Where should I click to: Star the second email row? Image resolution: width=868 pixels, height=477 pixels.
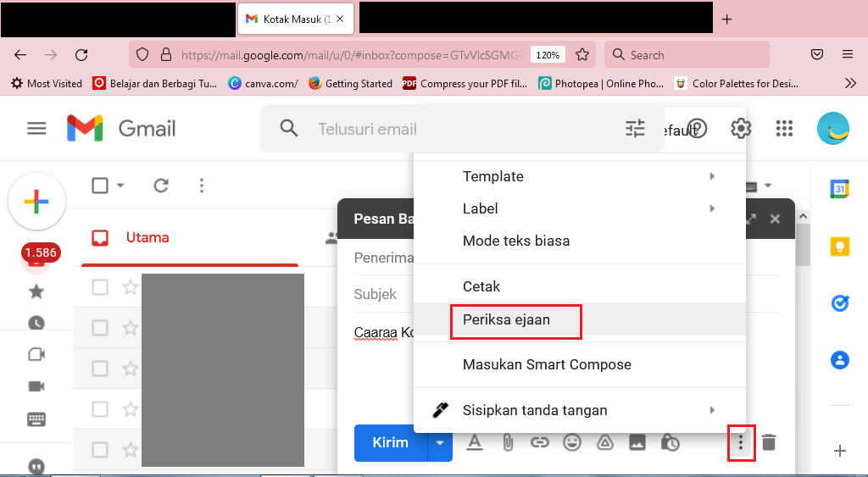130,328
